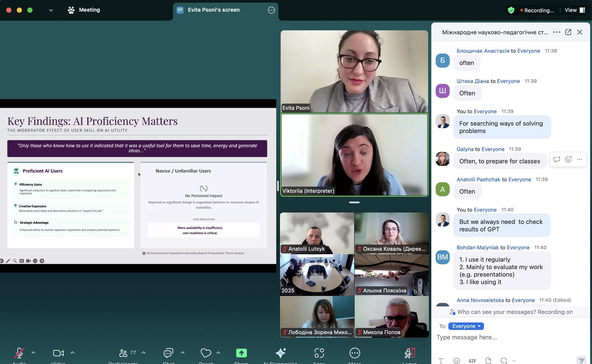
Task: Open GIF picker in chat
Action: tap(472, 361)
